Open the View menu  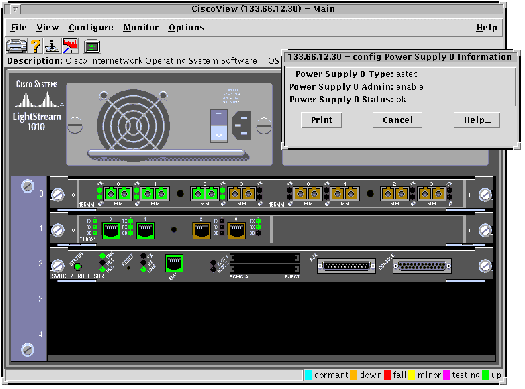(48, 27)
